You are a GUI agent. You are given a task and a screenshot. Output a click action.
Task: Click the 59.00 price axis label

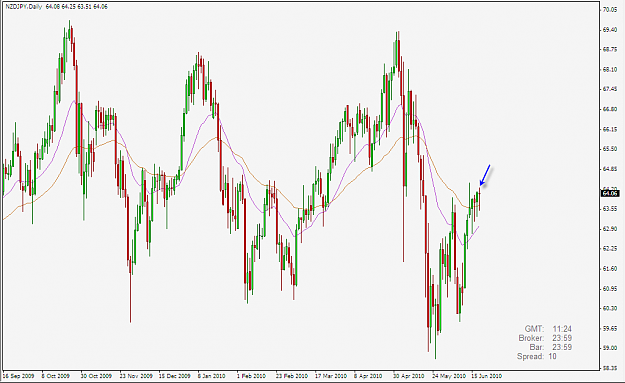(x=610, y=348)
